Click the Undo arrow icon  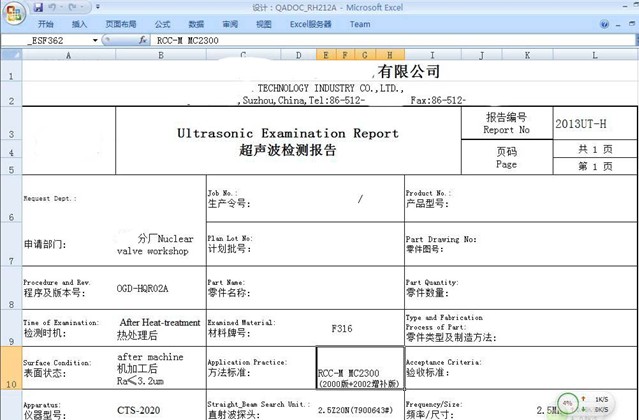point(52,7)
